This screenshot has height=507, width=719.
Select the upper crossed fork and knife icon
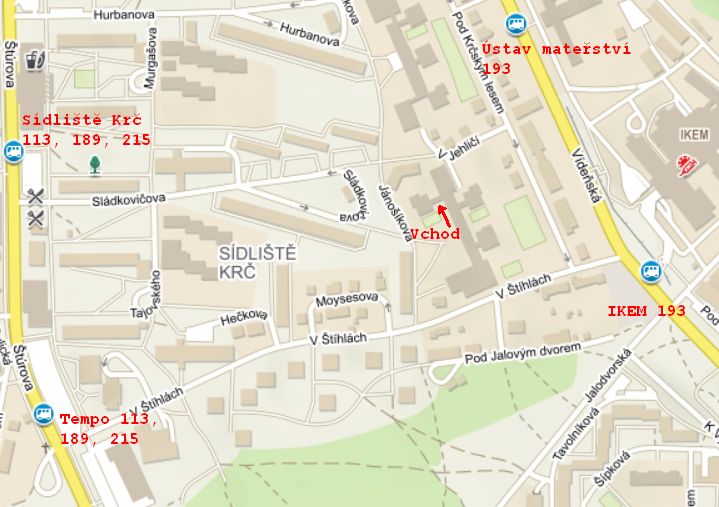[35, 196]
